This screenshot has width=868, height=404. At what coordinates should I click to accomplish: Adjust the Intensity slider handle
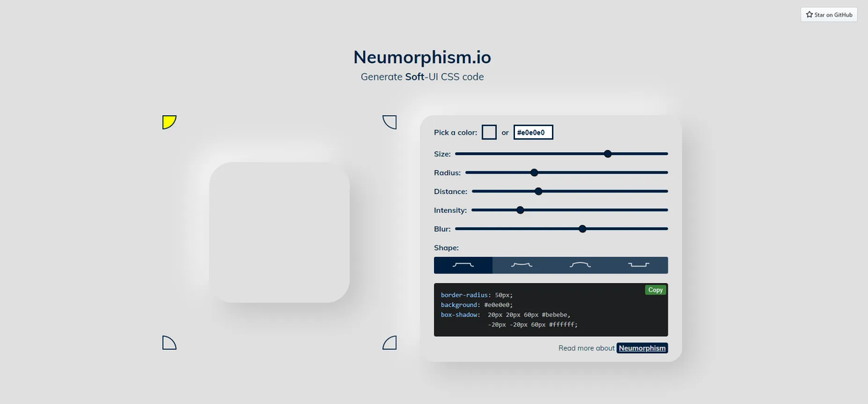click(x=520, y=210)
